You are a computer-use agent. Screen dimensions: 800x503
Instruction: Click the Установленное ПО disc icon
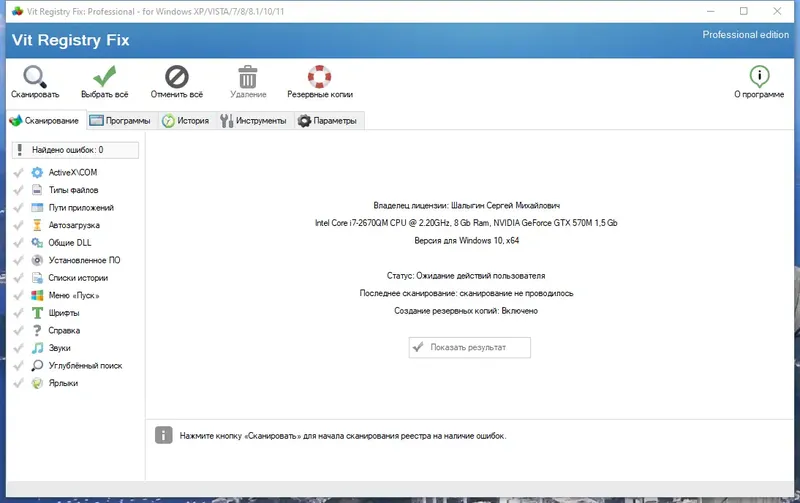37,260
